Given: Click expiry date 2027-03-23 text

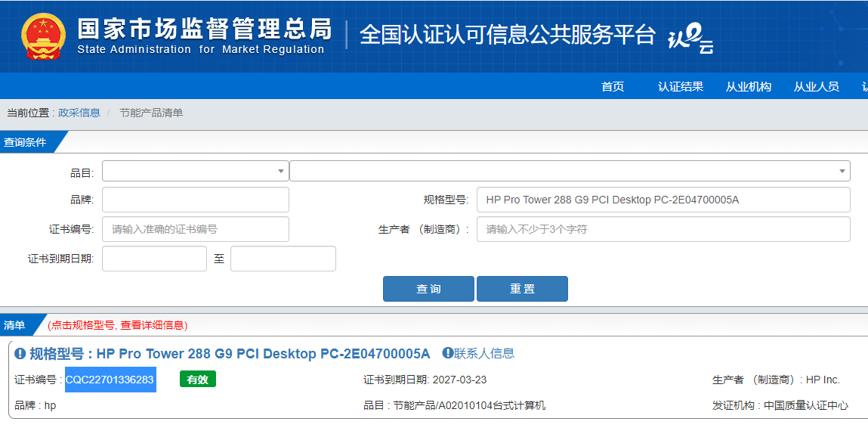Looking at the screenshot, I should (x=459, y=380).
